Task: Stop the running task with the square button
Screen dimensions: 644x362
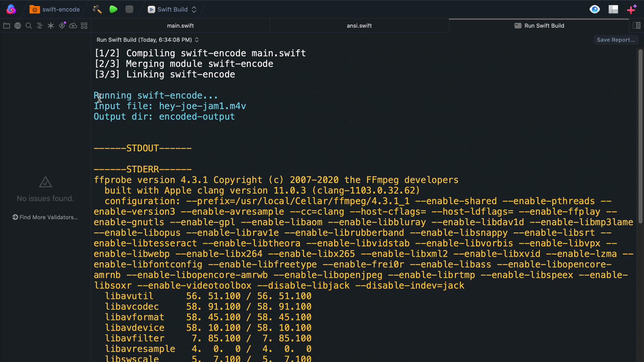Action: [129, 9]
